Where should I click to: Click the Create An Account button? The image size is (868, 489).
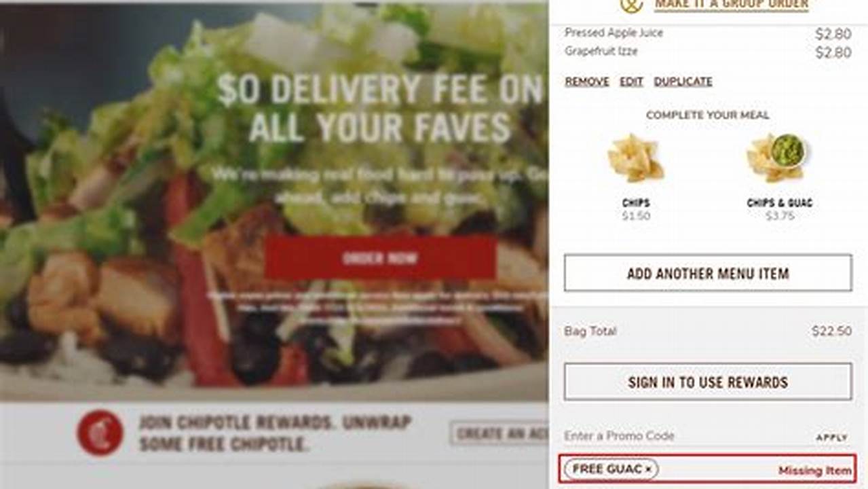coord(499,433)
